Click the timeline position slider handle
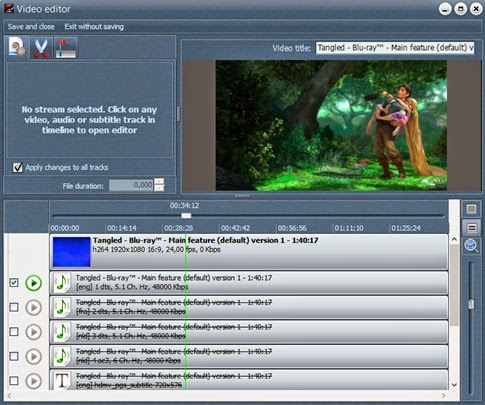Screen dimensions: 485x405 pos(186,216)
